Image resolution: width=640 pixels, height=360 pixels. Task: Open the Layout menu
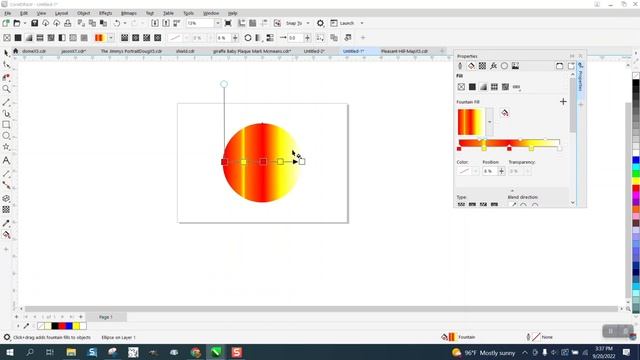(61, 13)
